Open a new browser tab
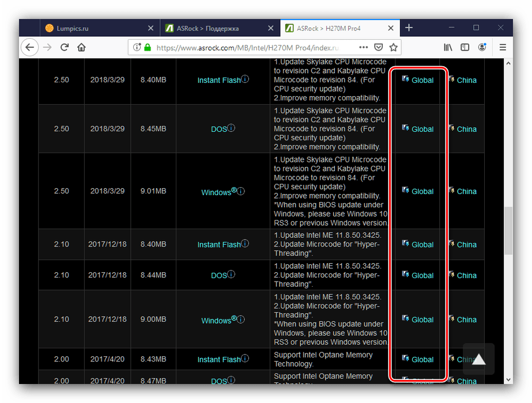Screen dimensions: 532x403 [409, 28]
